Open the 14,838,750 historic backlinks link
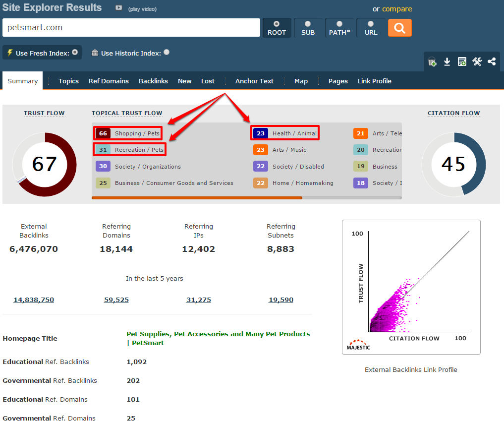 pos(34,300)
